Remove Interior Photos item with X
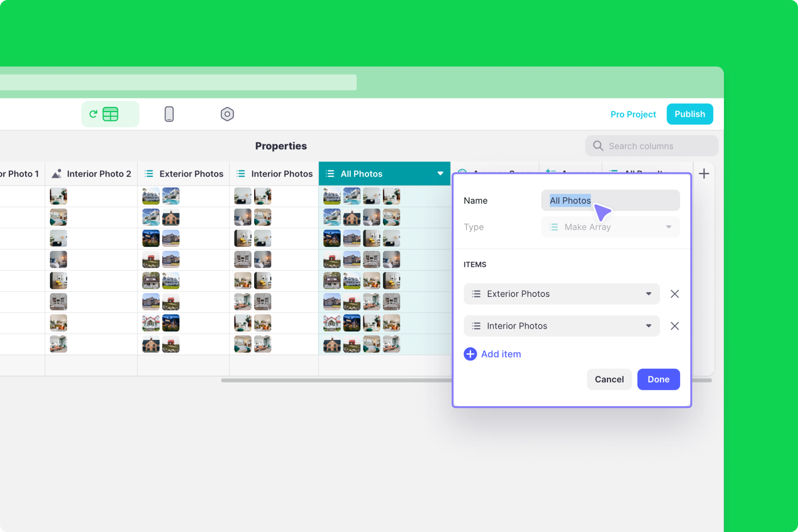This screenshot has width=798, height=532. (674, 326)
